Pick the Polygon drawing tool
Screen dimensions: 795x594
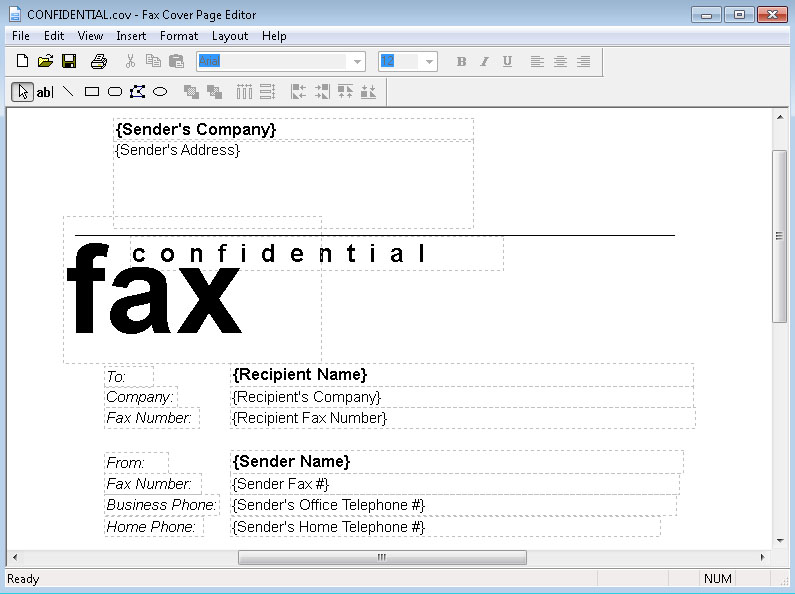[x=137, y=92]
